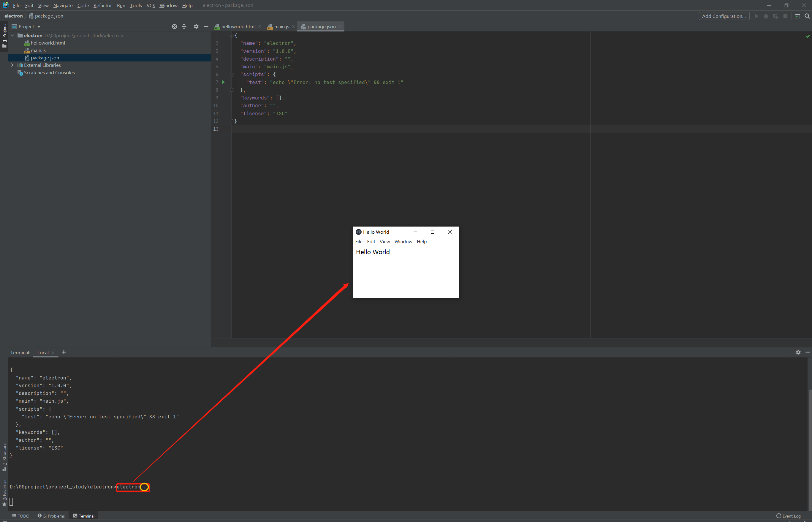Switch to main.js editor tab
Image resolution: width=812 pixels, height=522 pixels.
281,26
